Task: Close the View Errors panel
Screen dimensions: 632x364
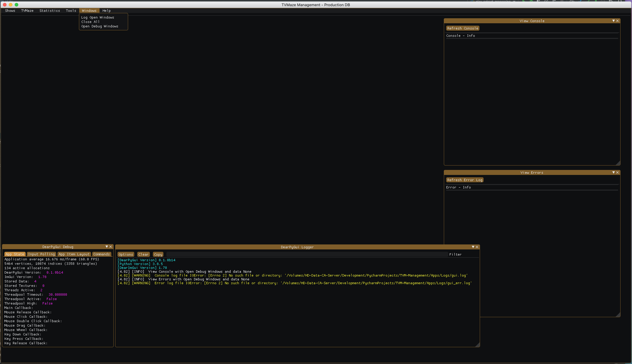Action: [x=617, y=172]
